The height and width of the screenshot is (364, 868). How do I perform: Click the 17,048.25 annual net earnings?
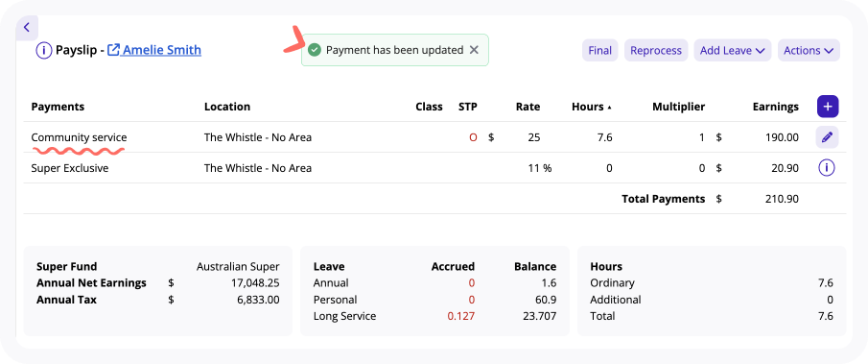pyautogui.click(x=255, y=283)
